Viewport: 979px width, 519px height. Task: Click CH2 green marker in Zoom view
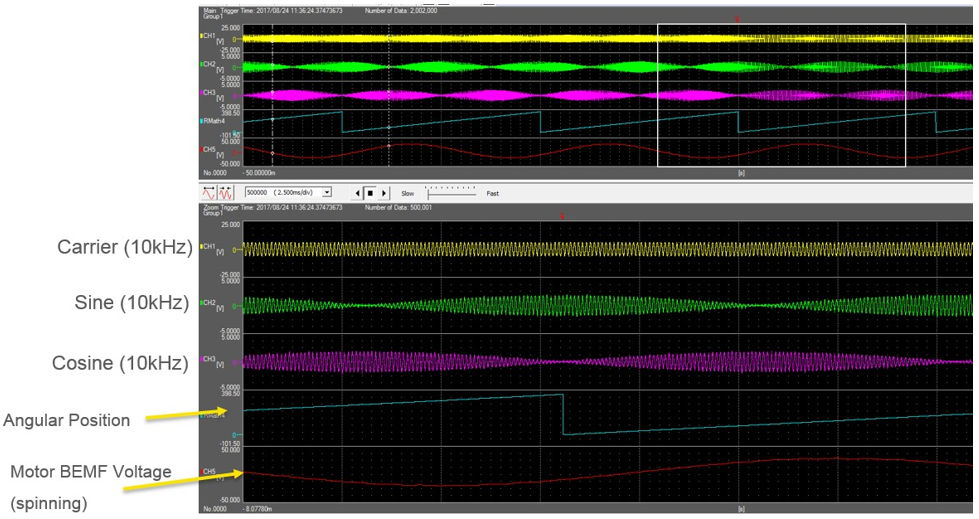[202, 301]
